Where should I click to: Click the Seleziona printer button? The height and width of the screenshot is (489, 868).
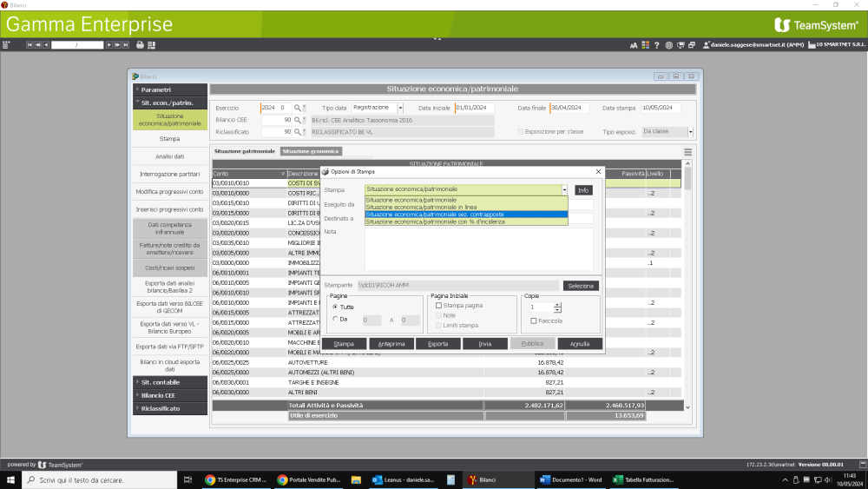tap(581, 286)
